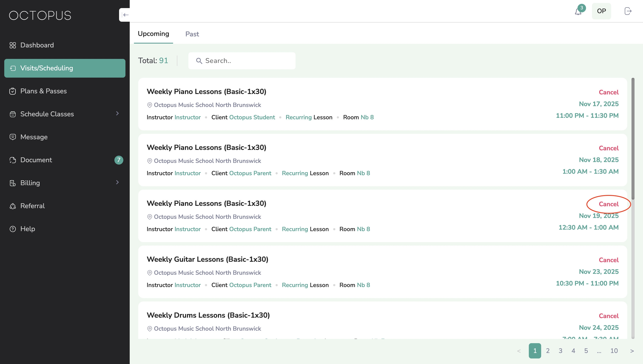Open Plans & Passes section

click(x=43, y=91)
